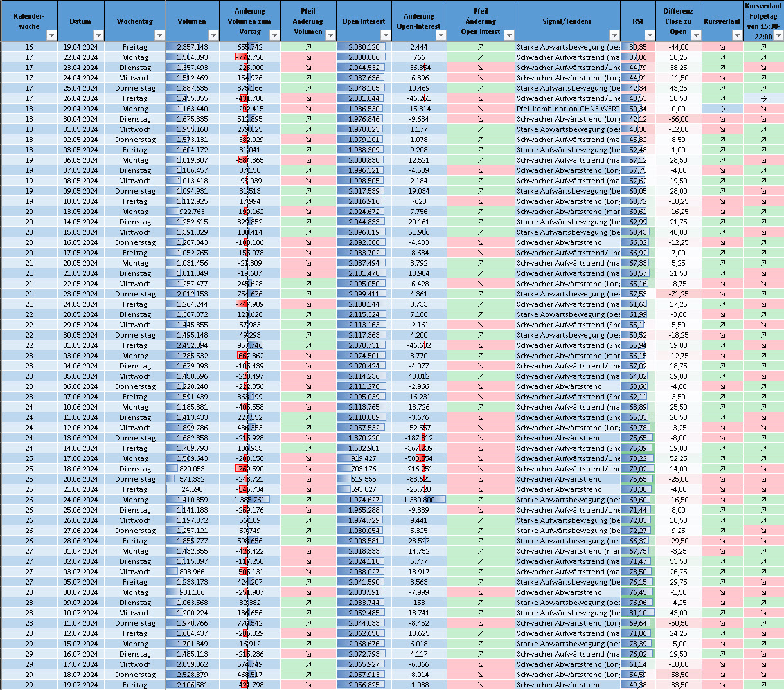Select the volume cell 2.357.143

(192, 47)
